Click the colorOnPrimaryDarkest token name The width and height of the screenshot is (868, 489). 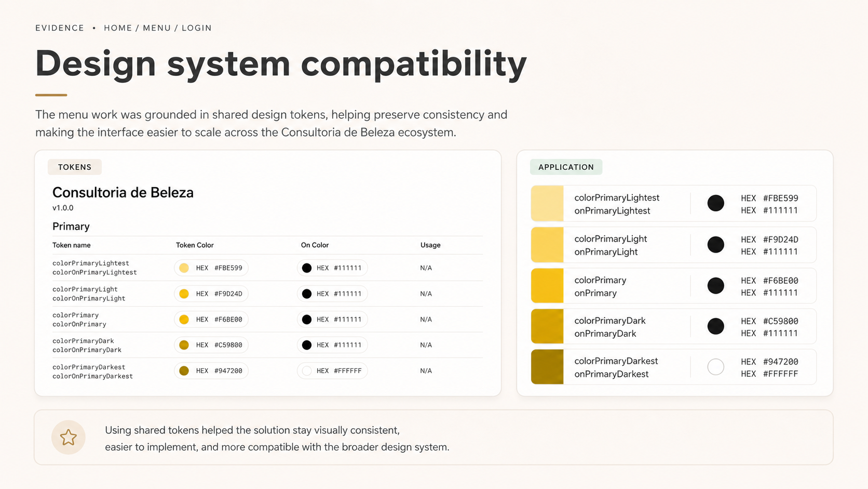point(92,376)
